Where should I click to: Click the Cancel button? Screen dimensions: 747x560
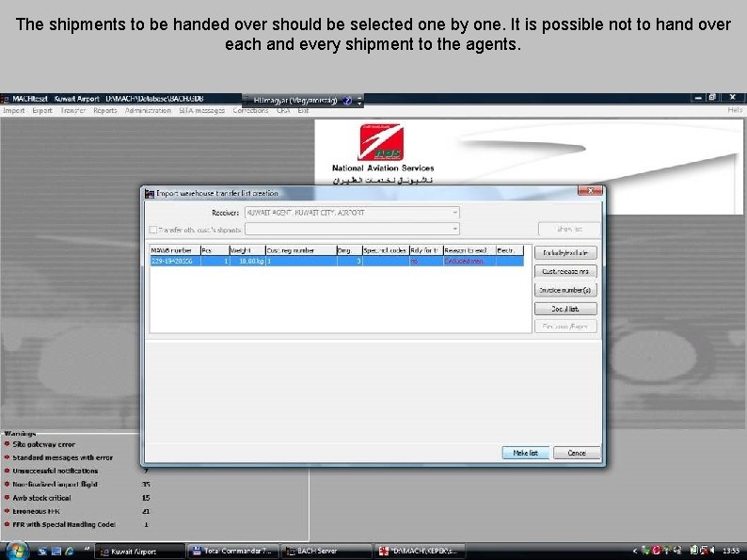pos(577,453)
